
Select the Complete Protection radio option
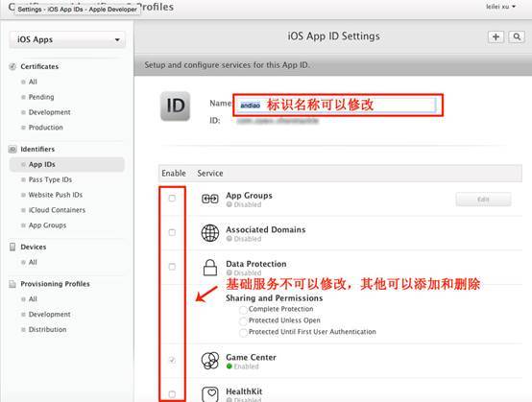tap(243, 310)
